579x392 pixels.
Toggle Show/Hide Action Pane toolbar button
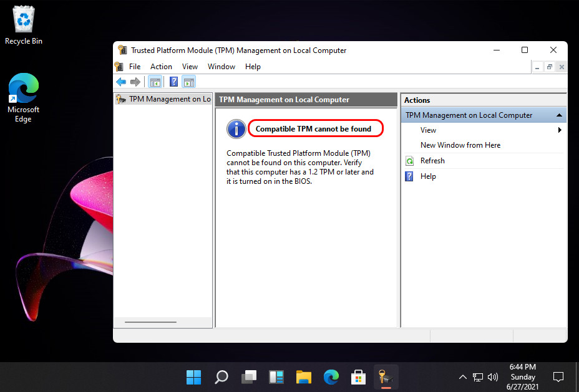coord(188,82)
